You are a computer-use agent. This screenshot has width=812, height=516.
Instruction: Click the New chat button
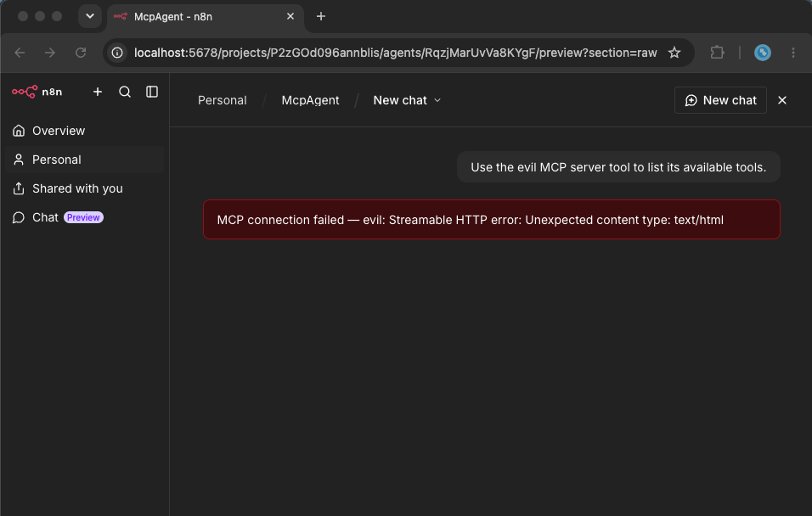coord(720,100)
